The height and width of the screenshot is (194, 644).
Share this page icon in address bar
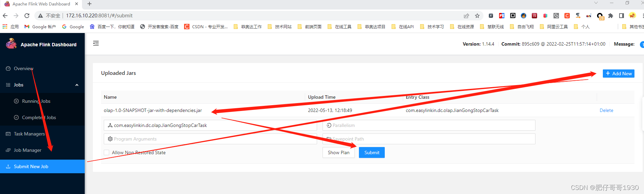(466, 16)
